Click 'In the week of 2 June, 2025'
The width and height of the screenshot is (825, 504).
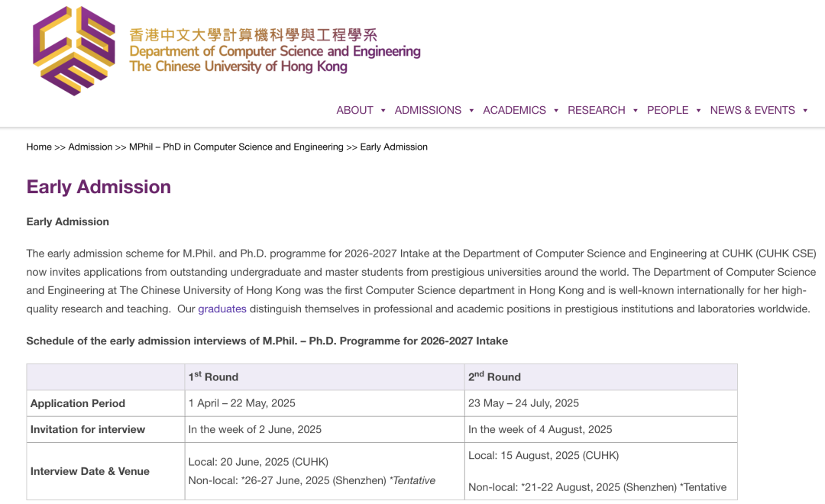coord(254,429)
